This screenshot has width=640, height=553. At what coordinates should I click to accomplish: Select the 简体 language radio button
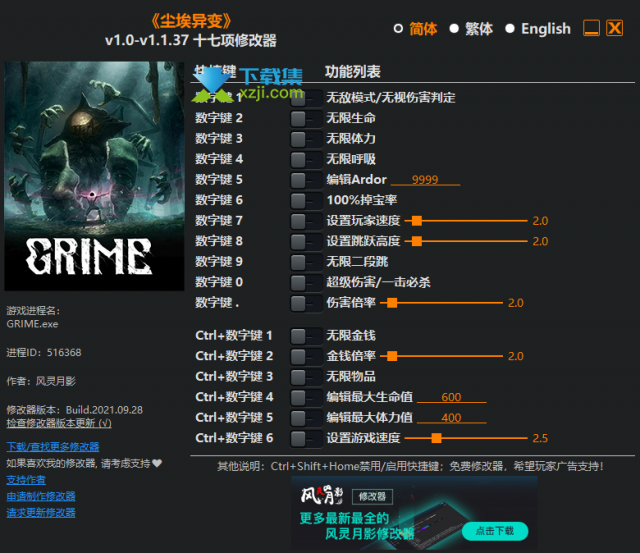[398, 29]
